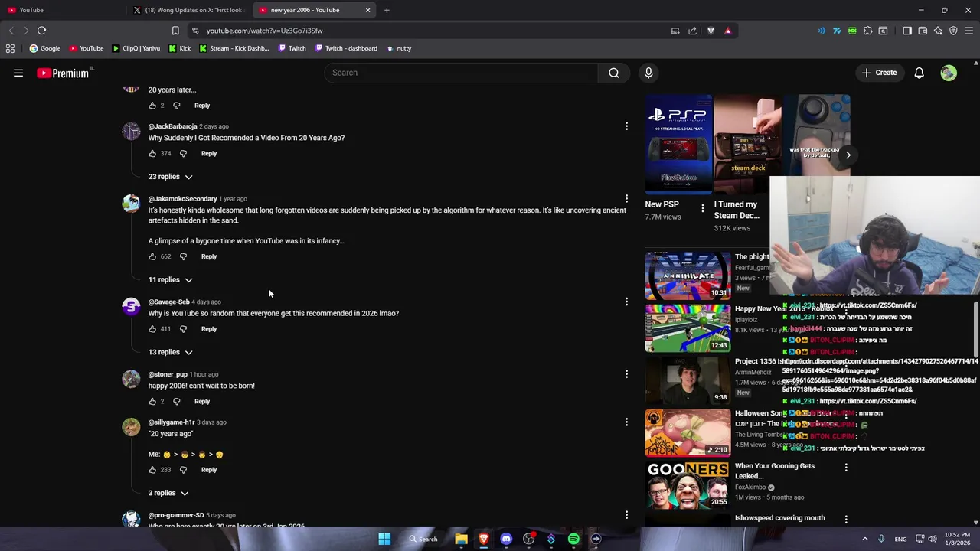Open the 'Happy New Year' Roblox video thumbnail
980x551 pixels.
click(688, 328)
